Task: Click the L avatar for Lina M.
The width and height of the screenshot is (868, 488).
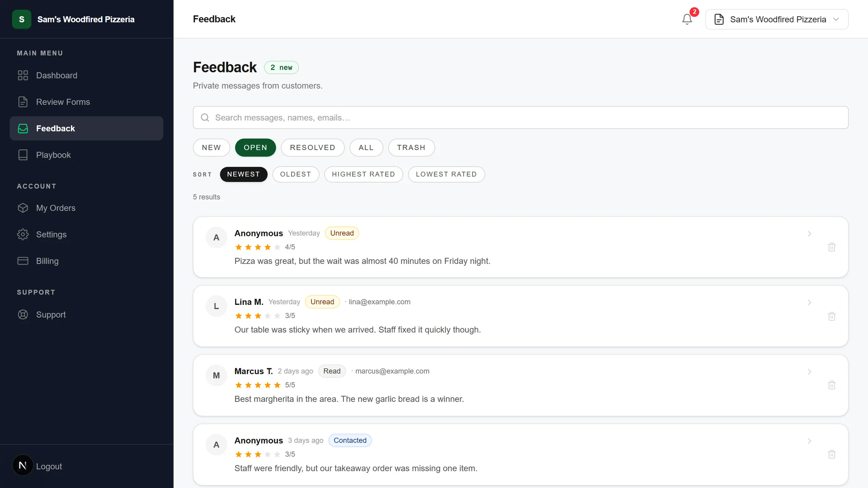Action: point(216,306)
